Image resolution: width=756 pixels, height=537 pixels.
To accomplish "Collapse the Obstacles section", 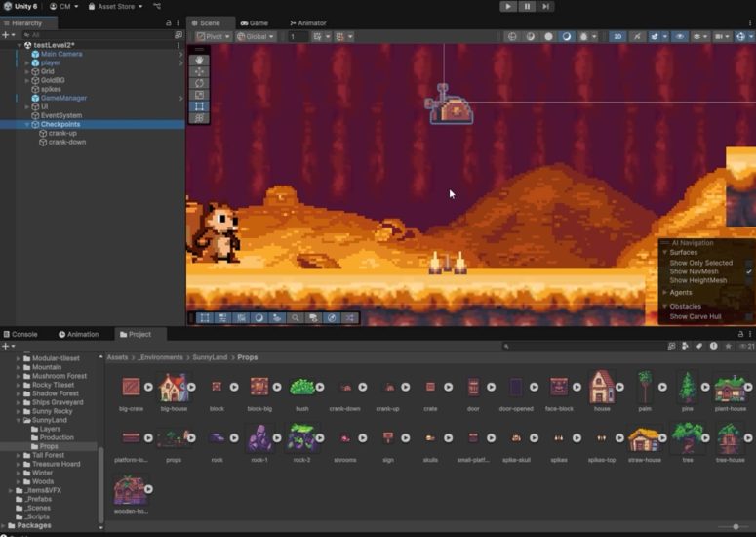I will click(x=665, y=306).
